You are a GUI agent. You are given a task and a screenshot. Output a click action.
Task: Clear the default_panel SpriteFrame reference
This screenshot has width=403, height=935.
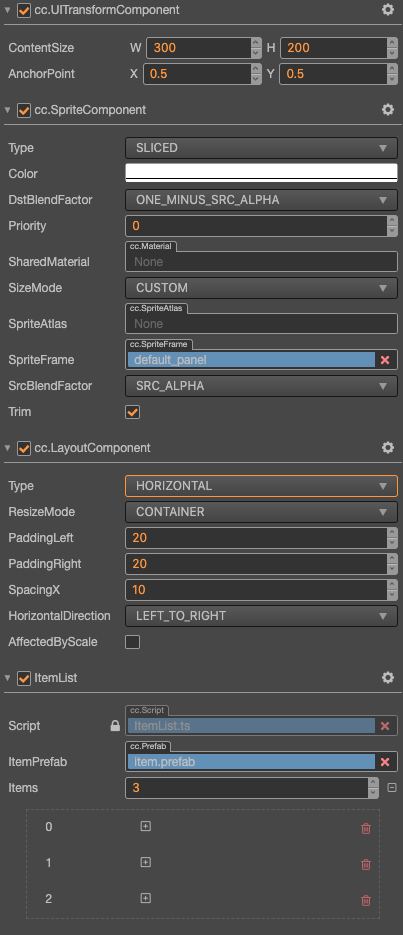coord(385,360)
